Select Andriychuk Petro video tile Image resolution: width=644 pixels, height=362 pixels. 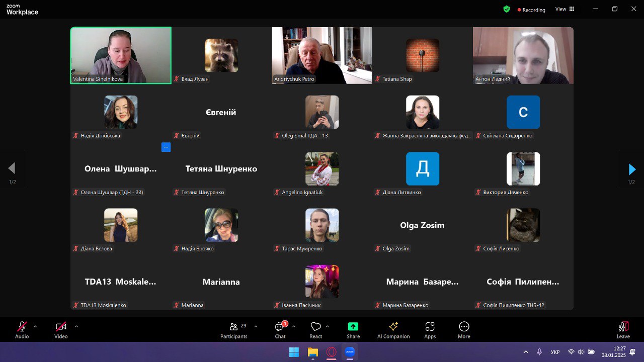click(x=322, y=55)
